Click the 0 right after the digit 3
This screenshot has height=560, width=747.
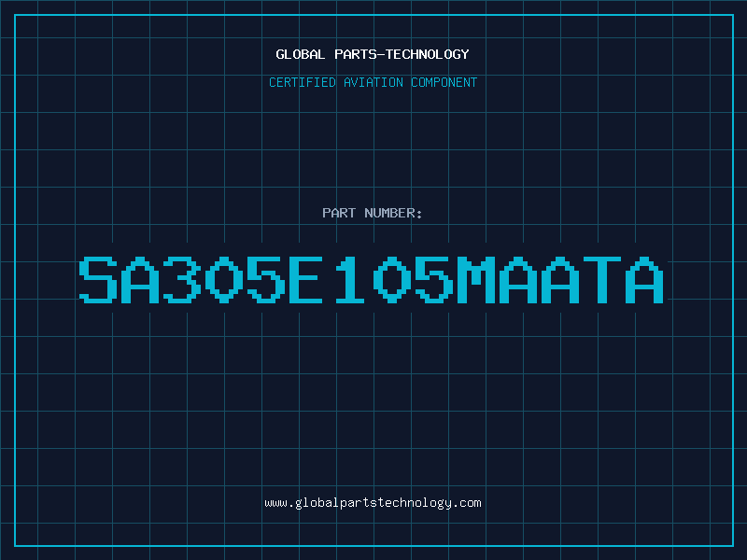pos(224,280)
